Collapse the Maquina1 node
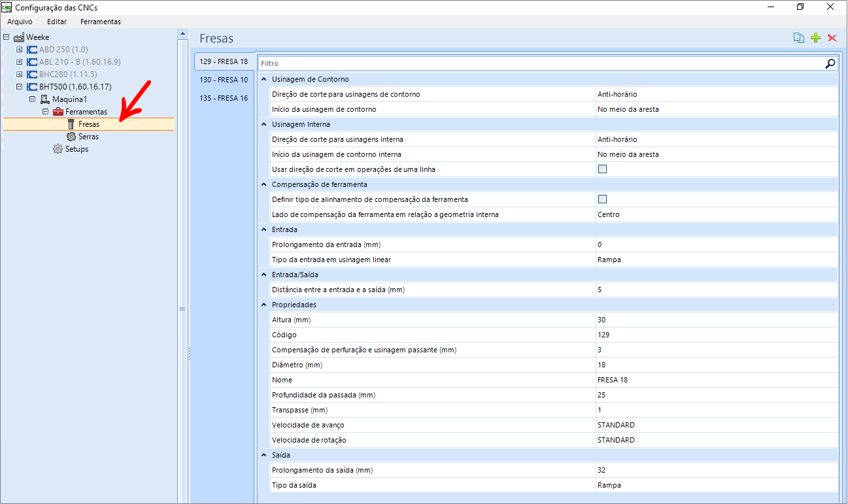848x504 pixels. (x=33, y=99)
